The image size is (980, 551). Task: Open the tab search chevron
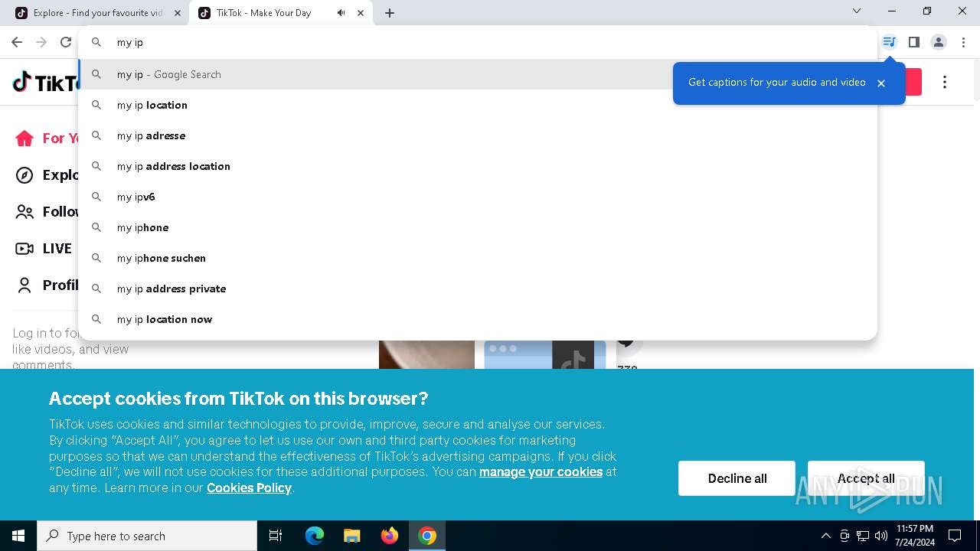click(857, 11)
